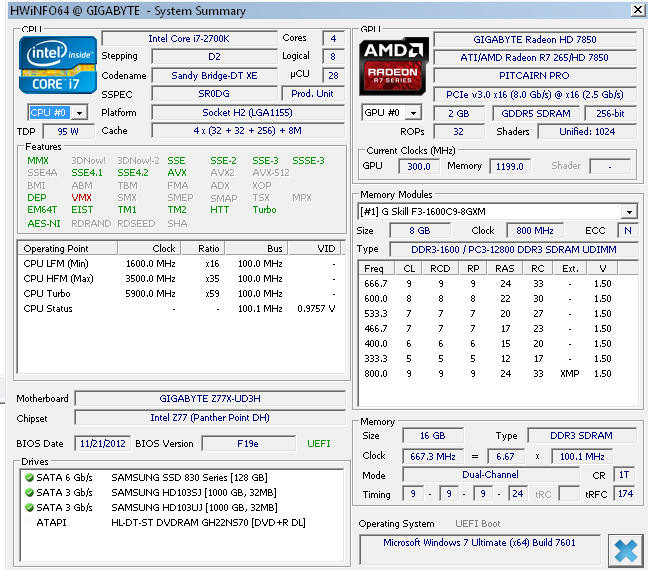Click the VMX feature label
The width and height of the screenshot is (648, 570).
[x=81, y=198]
